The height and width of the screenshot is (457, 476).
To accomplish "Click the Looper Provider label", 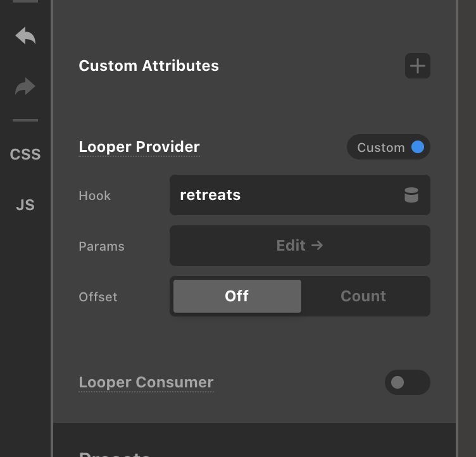I will pos(139,147).
